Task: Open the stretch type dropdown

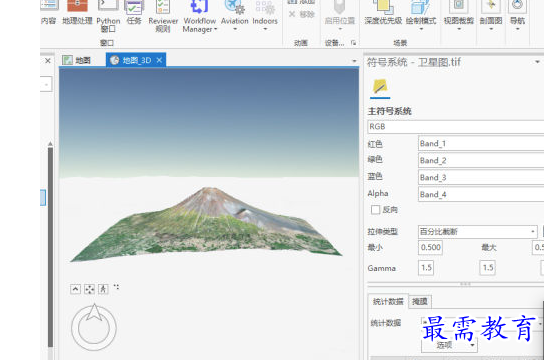Action: [x=478, y=231]
